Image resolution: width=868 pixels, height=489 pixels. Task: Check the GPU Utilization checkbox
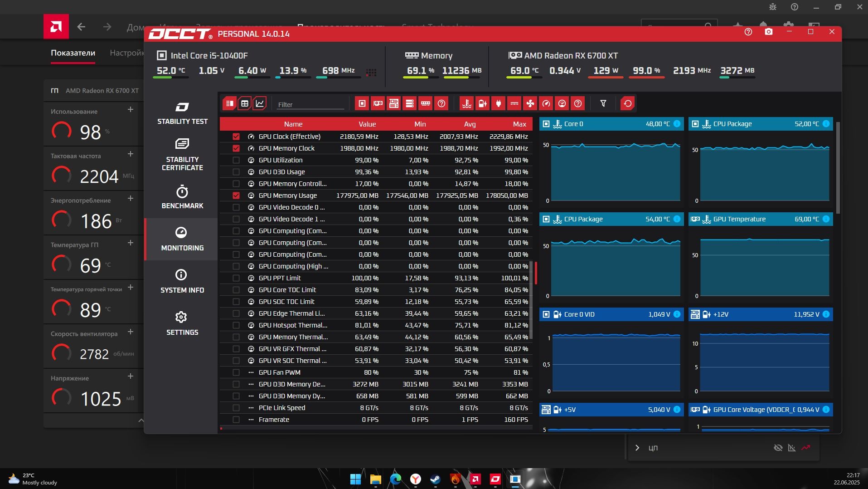click(x=236, y=160)
